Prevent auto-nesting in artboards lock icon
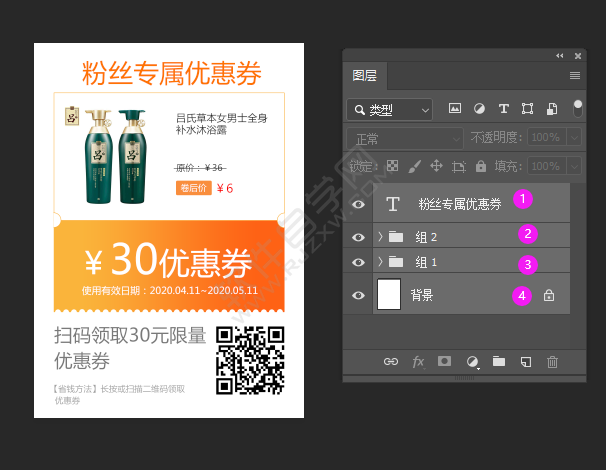The image size is (606, 470). tap(459, 166)
